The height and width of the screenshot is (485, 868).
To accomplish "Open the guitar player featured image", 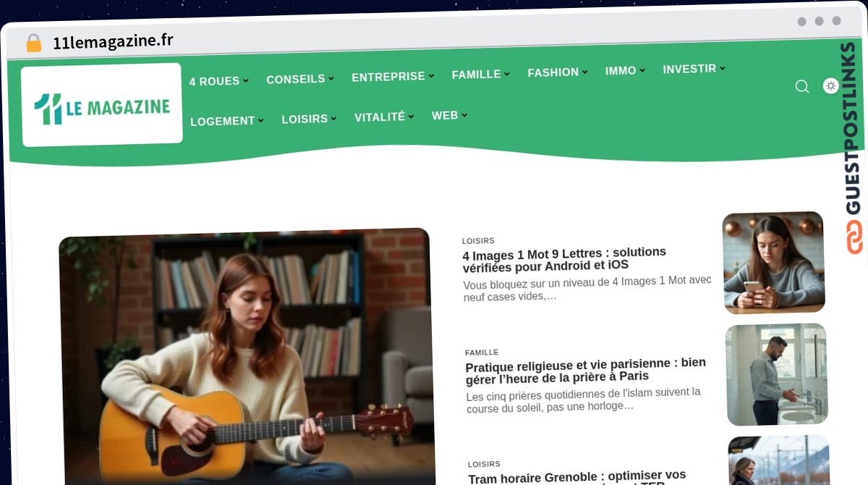I will click(x=246, y=358).
